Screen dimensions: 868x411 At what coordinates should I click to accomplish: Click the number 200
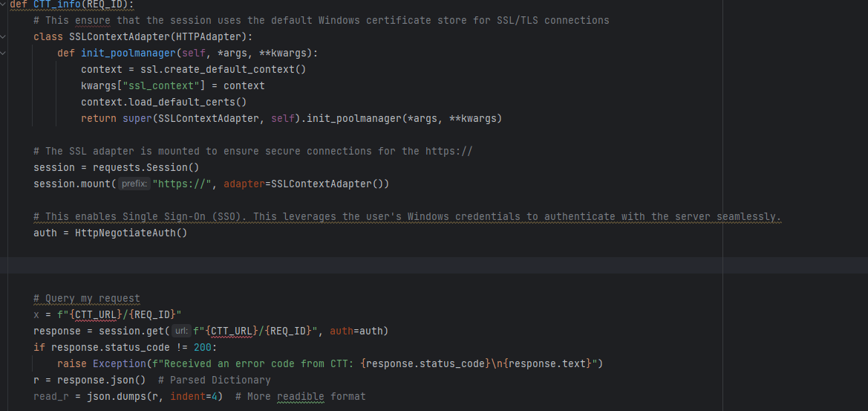click(203, 347)
